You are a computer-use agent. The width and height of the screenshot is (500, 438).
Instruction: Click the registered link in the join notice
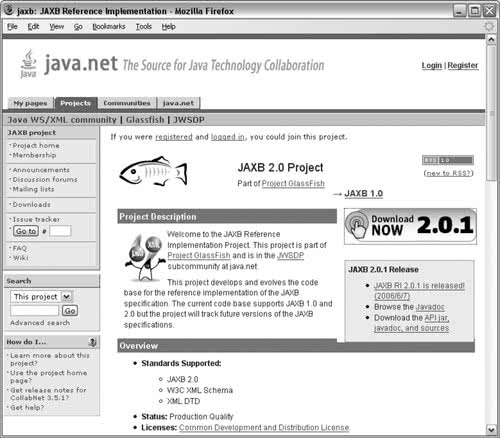(174, 137)
